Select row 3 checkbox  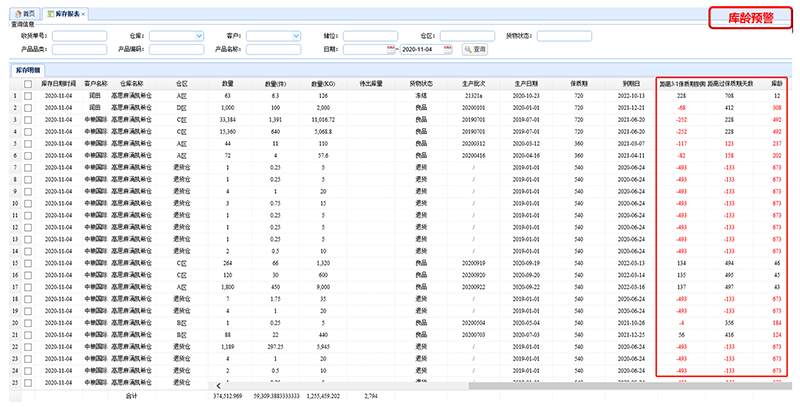(28, 120)
